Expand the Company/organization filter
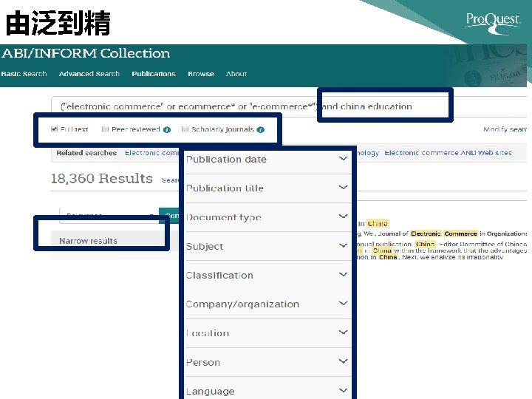This screenshot has height=399, width=532. point(267,304)
